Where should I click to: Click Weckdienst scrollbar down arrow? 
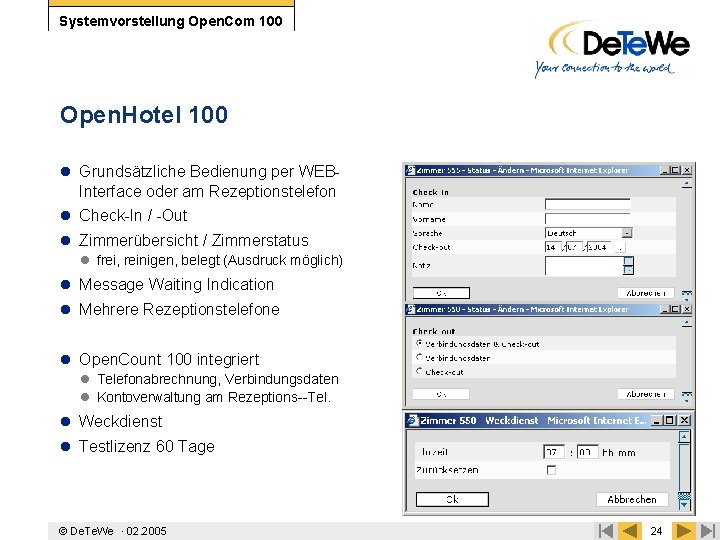pos(684,504)
